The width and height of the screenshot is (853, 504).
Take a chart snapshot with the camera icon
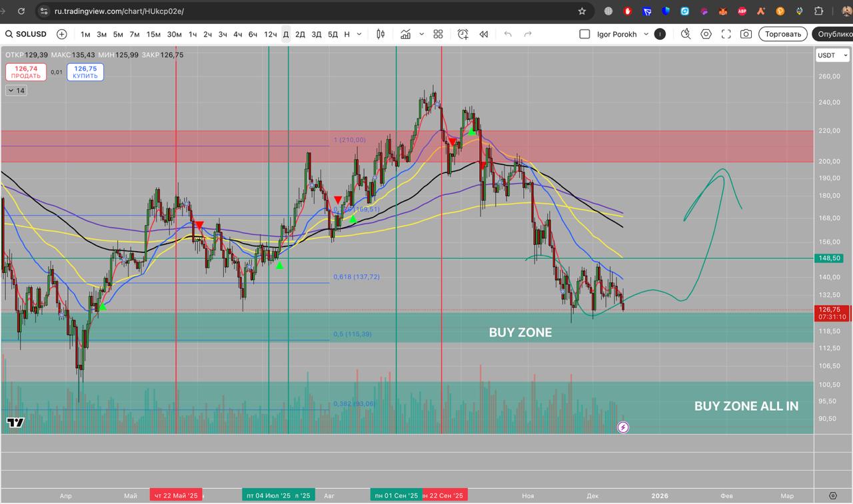(x=746, y=34)
